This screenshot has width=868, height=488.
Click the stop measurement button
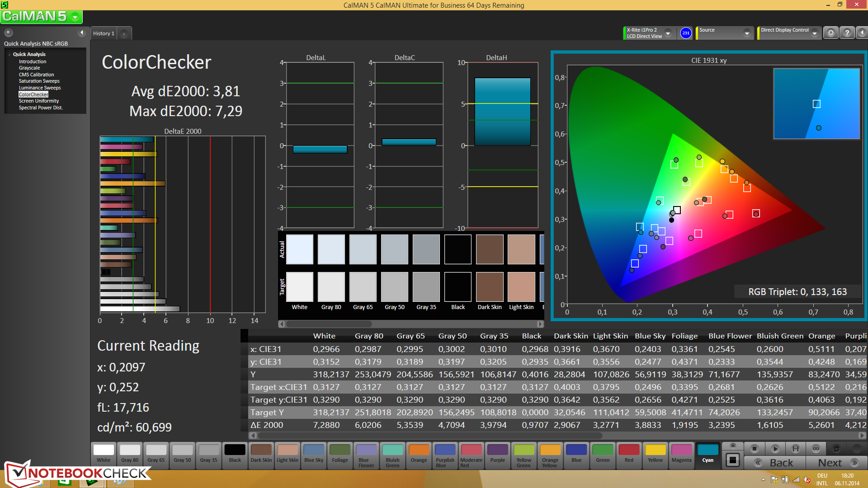coord(754,449)
